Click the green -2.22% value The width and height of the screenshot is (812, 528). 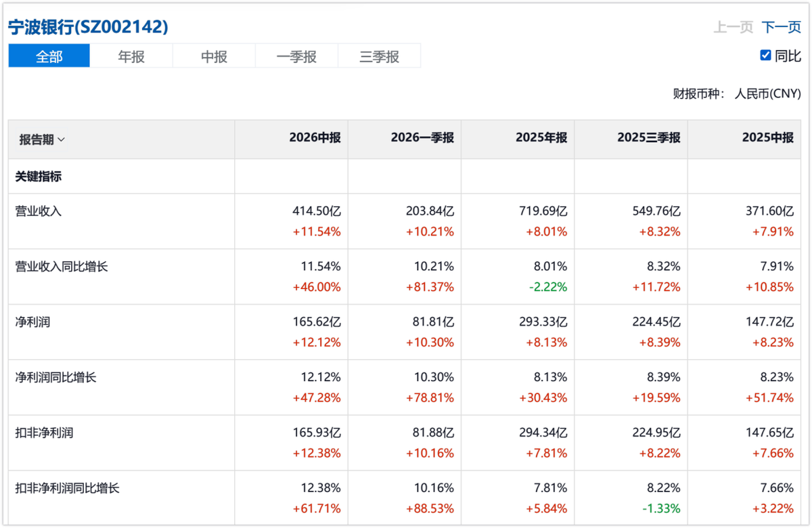548,287
